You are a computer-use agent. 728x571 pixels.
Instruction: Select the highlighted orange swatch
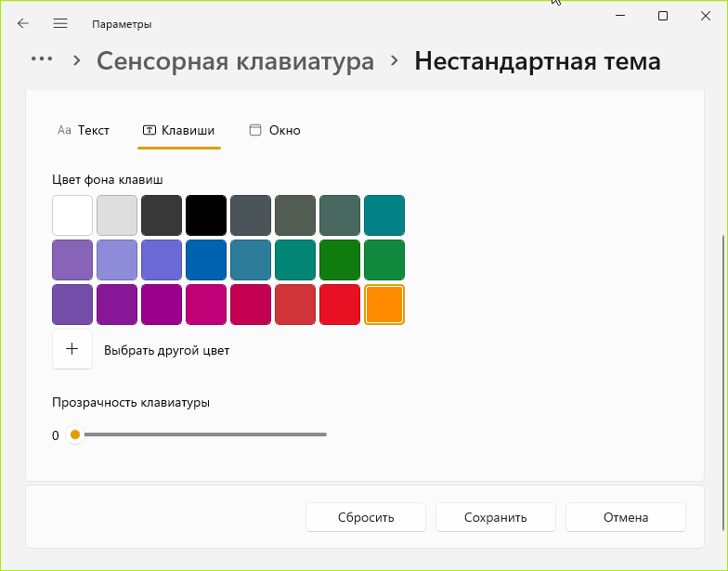[384, 305]
